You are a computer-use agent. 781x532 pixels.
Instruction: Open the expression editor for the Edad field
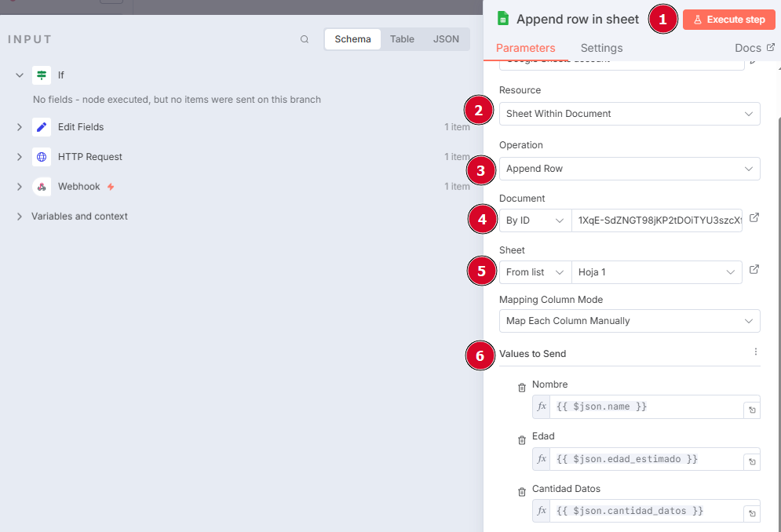pos(752,461)
